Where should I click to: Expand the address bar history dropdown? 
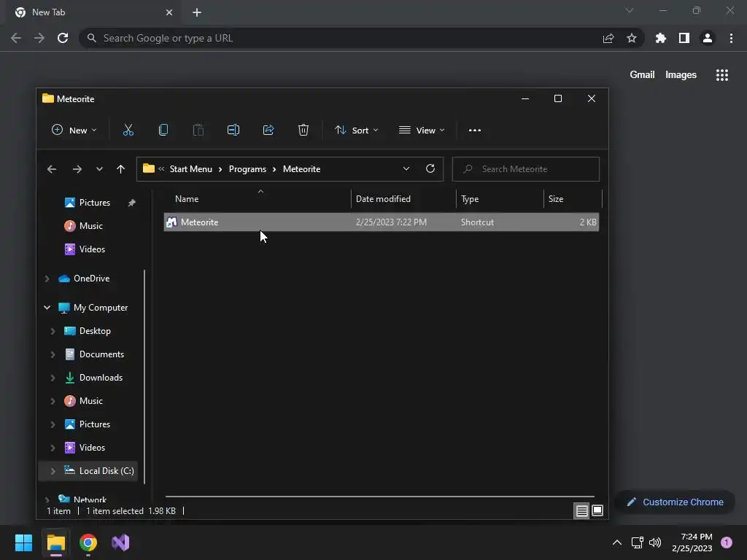click(x=406, y=168)
